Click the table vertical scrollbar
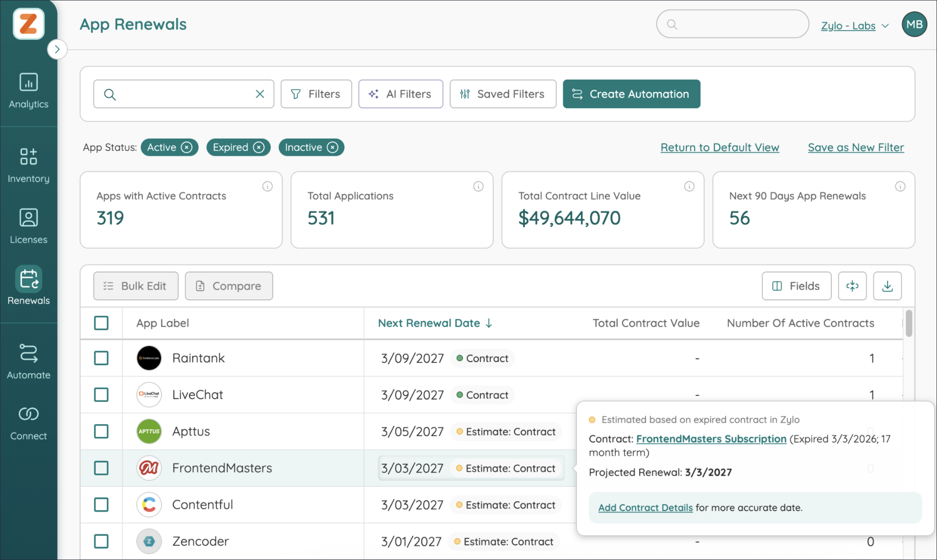Image resolution: width=937 pixels, height=560 pixels. click(x=909, y=323)
